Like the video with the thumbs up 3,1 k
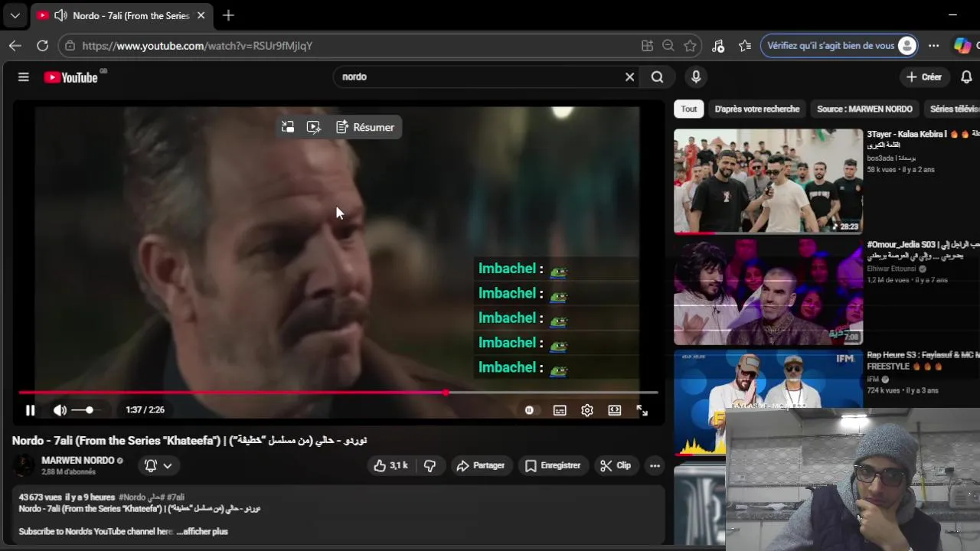 click(x=390, y=465)
